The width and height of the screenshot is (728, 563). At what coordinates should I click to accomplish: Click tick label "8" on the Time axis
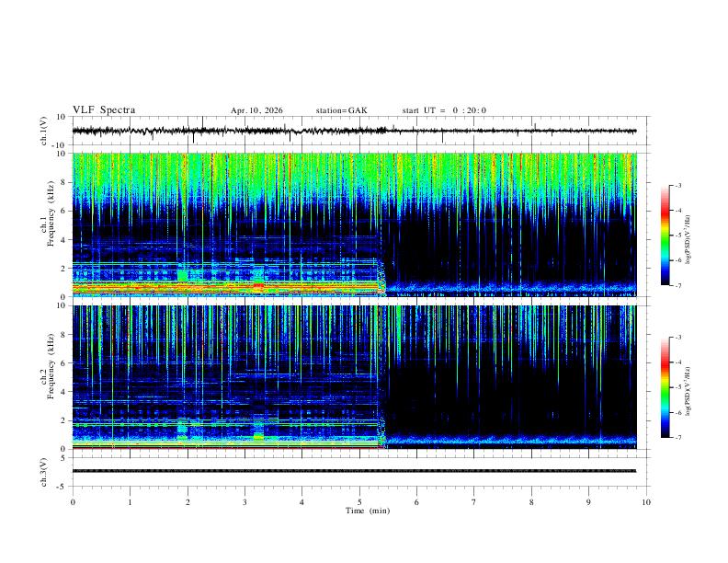click(531, 502)
